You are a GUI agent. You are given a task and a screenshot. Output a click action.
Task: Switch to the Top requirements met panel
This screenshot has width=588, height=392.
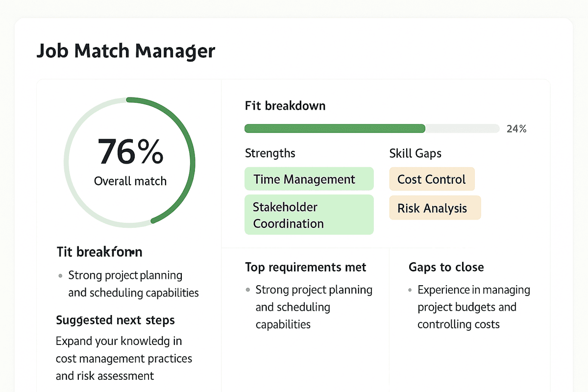(305, 267)
